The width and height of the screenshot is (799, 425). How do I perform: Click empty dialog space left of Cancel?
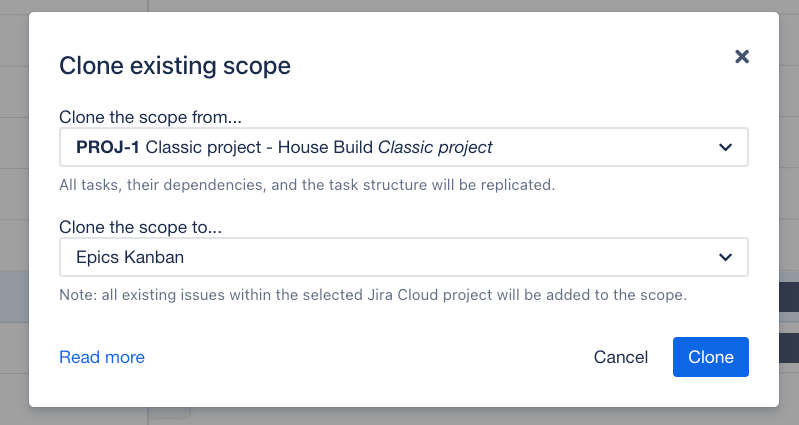tap(370, 357)
